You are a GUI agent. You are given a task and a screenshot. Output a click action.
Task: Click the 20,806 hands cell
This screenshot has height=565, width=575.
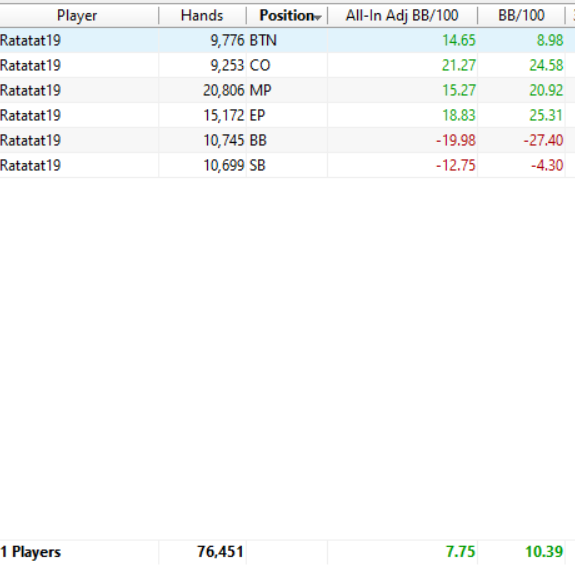click(224, 90)
